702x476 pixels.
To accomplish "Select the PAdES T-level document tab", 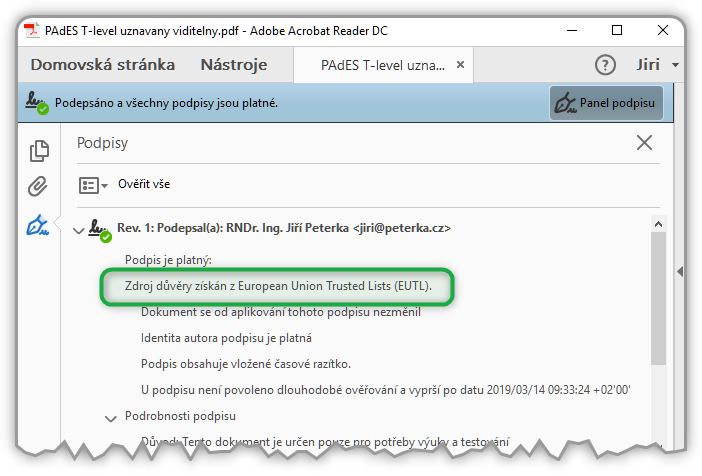I will pyautogui.click(x=383, y=65).
